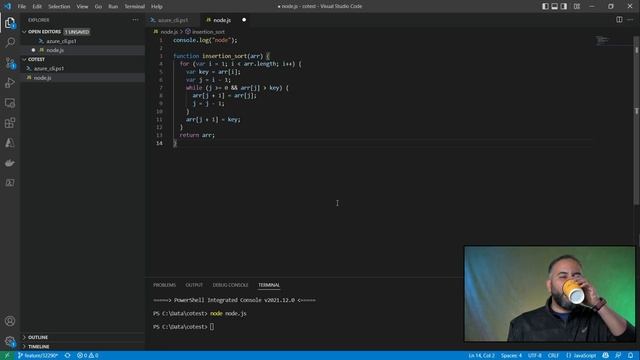The height and width of the screenshot is (360, 640).
Task: Click the Customize Layout icon in title bar
Action: pyautogui.click(x=576, y=6)
